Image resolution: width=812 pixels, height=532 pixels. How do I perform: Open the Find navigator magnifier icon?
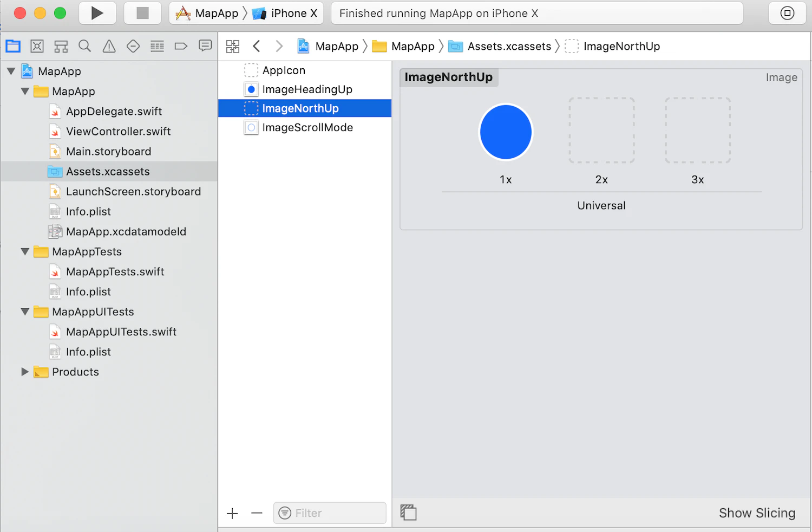[84, 46]
